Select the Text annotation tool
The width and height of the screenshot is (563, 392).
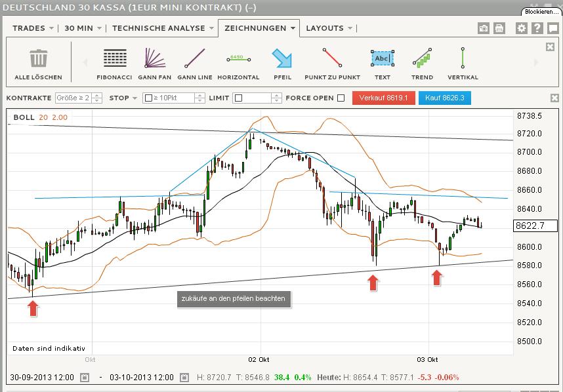383,64
